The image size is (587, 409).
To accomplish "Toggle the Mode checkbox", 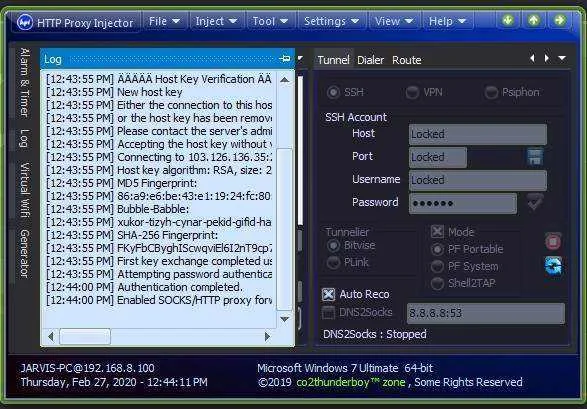I will pos(437,232).
